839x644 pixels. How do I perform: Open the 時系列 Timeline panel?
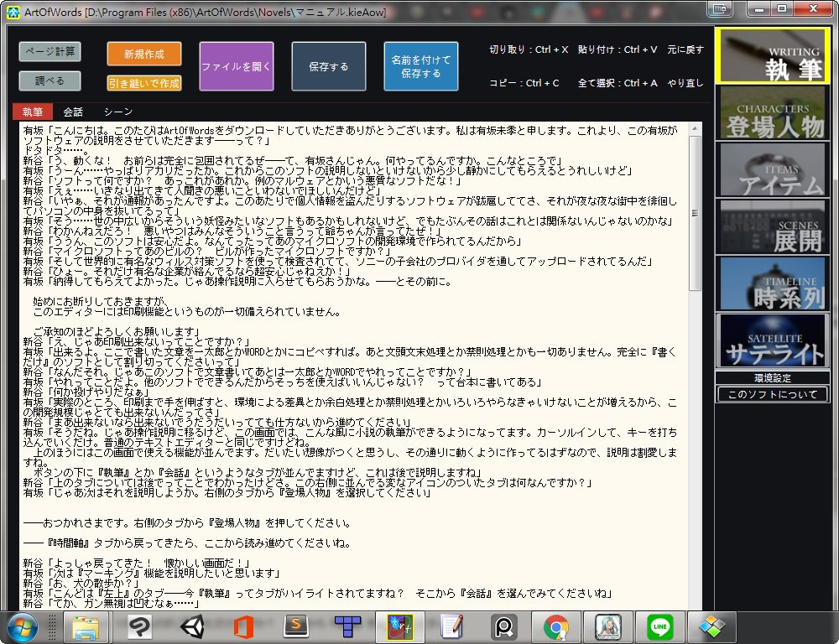click(772, 284)
